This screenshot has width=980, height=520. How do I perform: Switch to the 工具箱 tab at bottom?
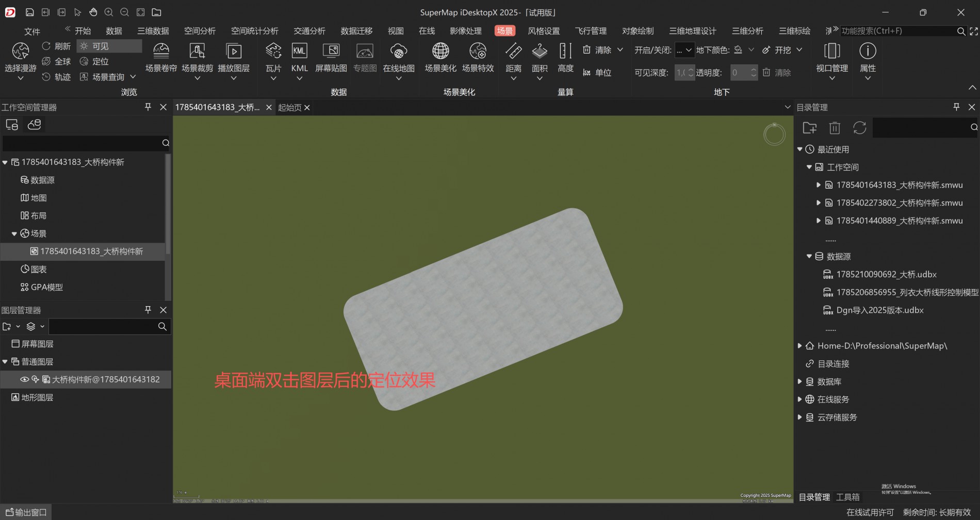(x=848, y=497)
